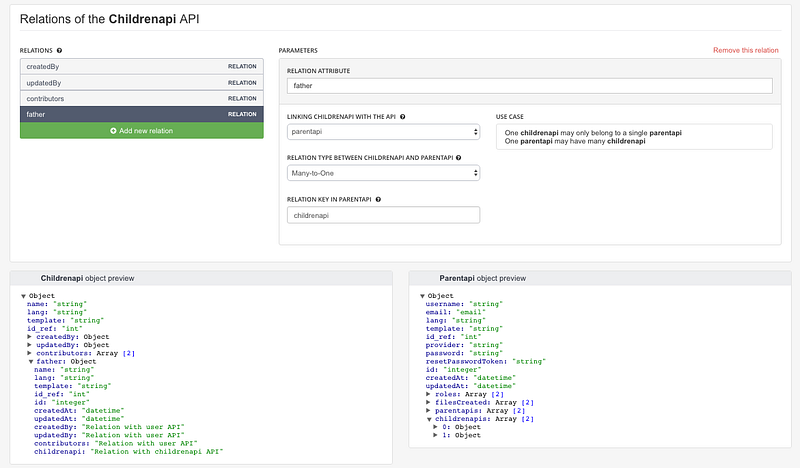Select the father relation row
This screenshot has height=468, width=800.
click(x=142, y=114)
